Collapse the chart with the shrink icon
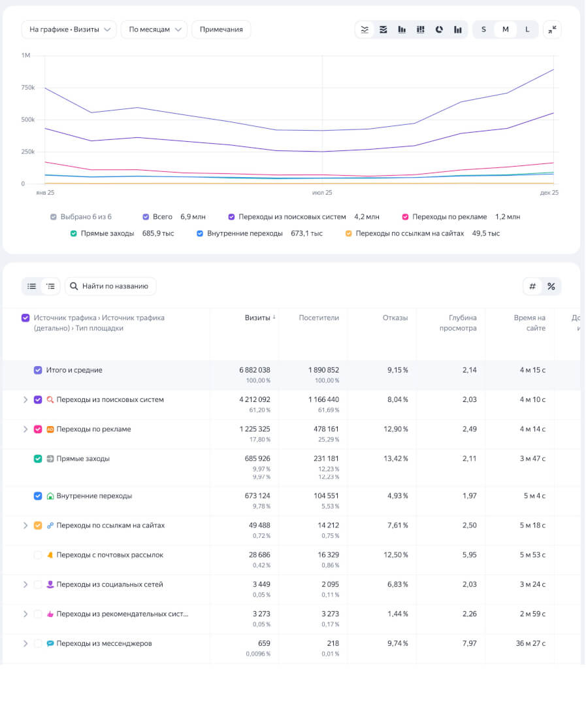Viewport: 588px width, 719px height. pyautogui.click(x=552, y=29)
